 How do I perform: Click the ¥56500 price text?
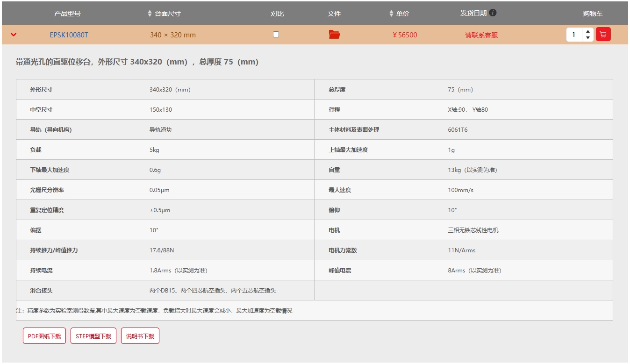(x=405, y=35)
